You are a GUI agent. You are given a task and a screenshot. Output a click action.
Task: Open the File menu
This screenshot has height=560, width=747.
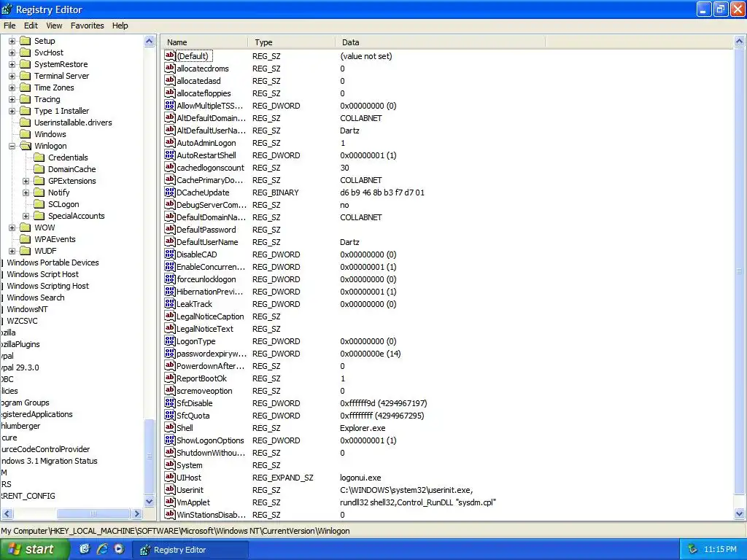(9, 26)
